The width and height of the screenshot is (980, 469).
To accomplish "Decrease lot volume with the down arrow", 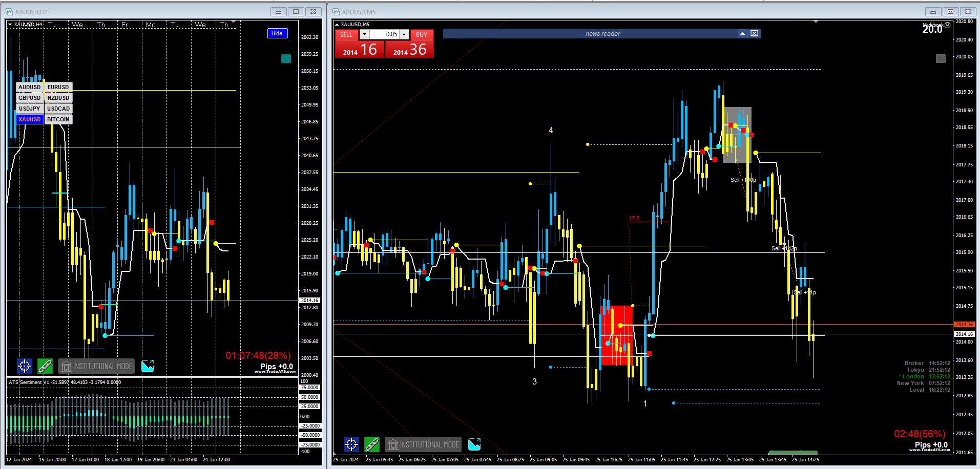I will [x=364, y=34].
